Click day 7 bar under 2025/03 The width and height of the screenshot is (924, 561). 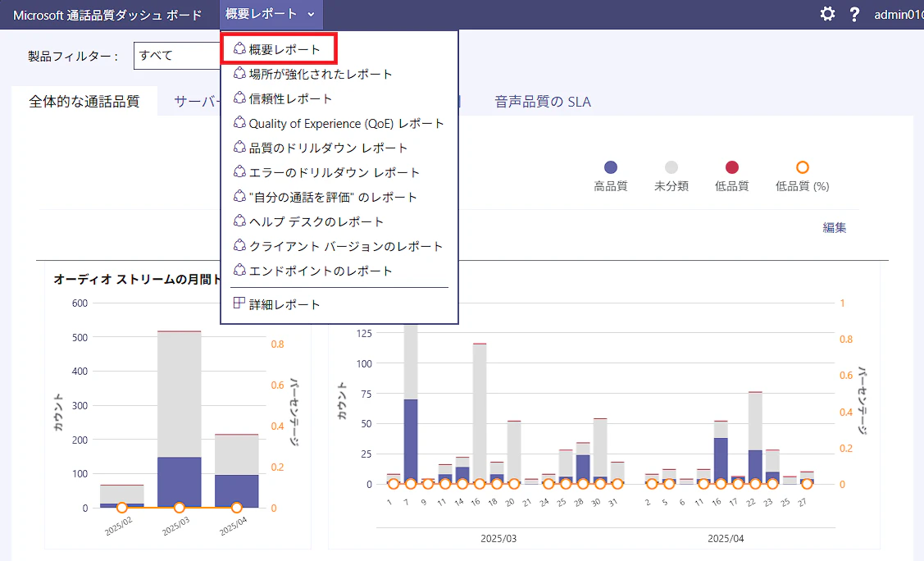click(411, 405)
